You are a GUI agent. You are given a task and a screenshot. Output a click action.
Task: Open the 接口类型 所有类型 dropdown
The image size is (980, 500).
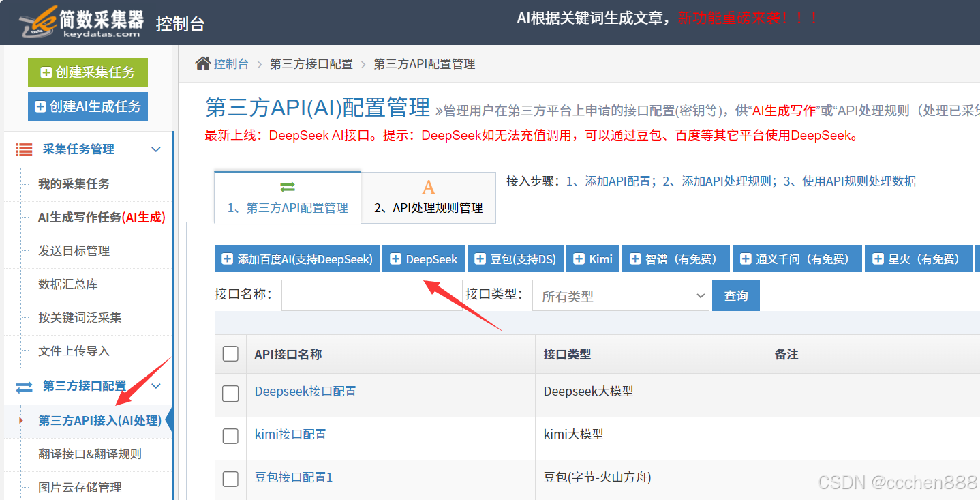click(x=621, y=296)
